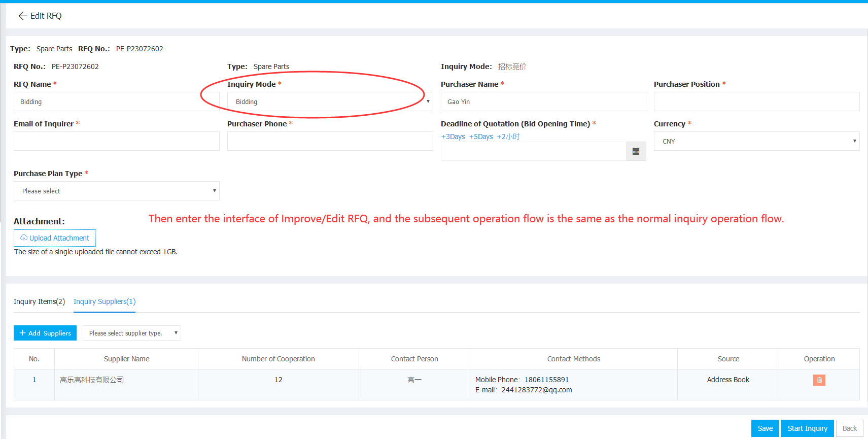Viewport: 868px width, 439px height.
Task: Open the supplier type dropdown
Action: tap(131, 333)
